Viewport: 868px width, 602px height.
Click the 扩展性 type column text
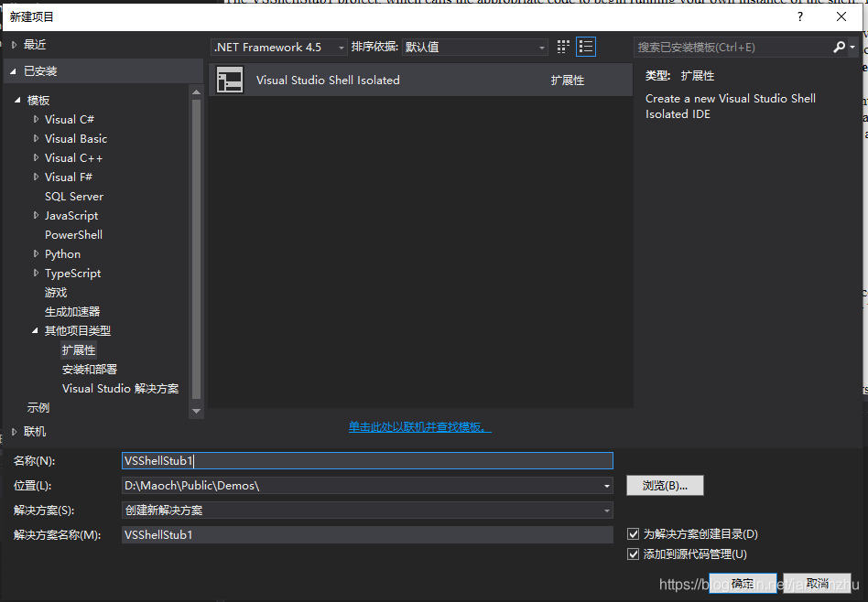coord(568,81)
